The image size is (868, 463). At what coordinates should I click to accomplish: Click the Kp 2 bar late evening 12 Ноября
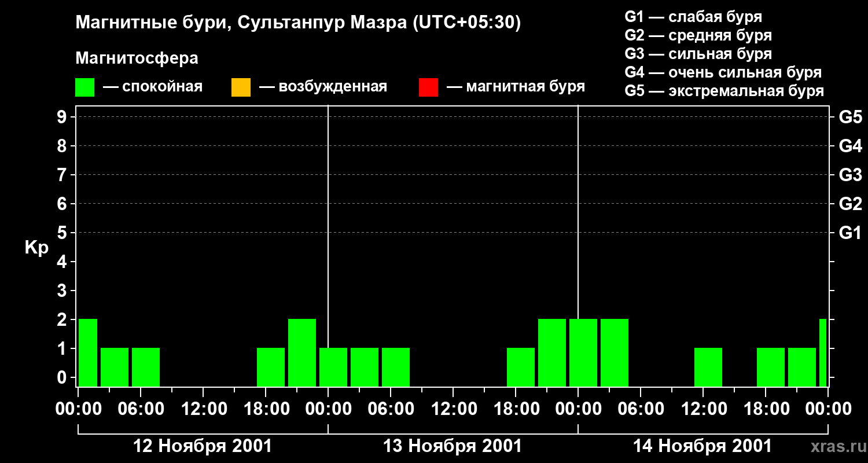pyautogui.click(x=302, y=352)
